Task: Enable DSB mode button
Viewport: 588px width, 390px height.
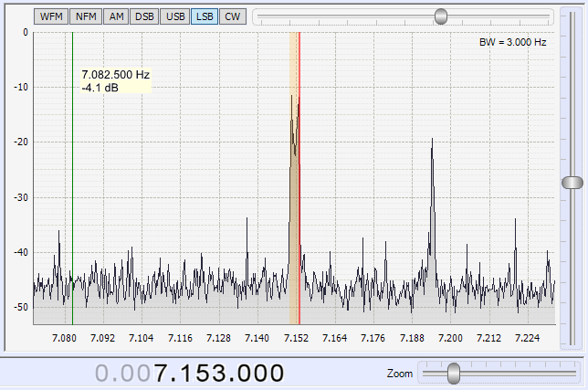Action: [143, 16]
